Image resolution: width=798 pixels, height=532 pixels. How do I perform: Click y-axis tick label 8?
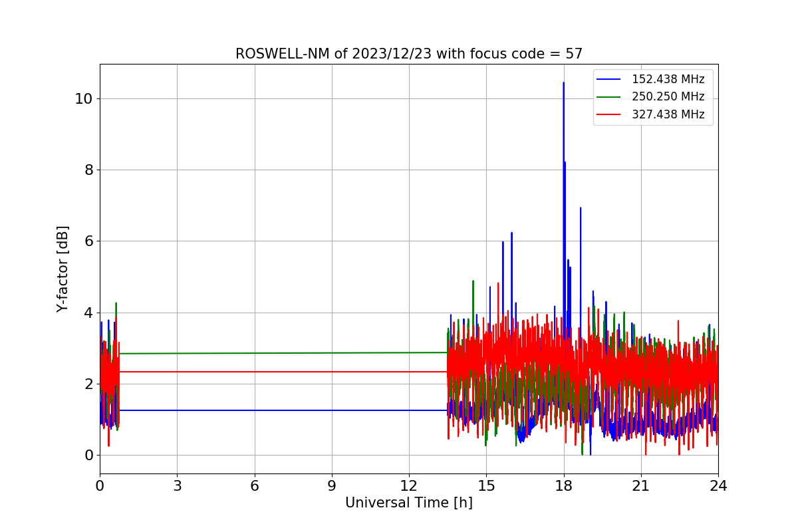coord(88,170)
